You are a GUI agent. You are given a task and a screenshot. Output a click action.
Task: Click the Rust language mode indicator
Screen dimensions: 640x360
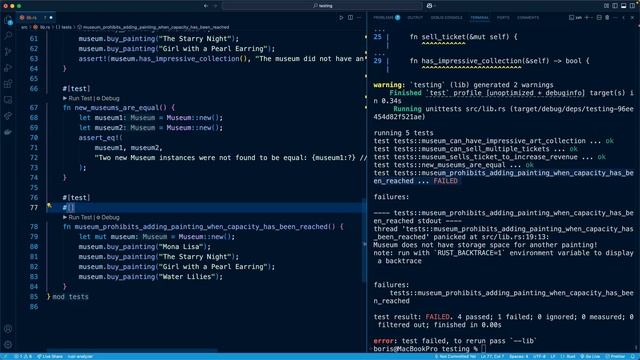[x=570, y=357]
